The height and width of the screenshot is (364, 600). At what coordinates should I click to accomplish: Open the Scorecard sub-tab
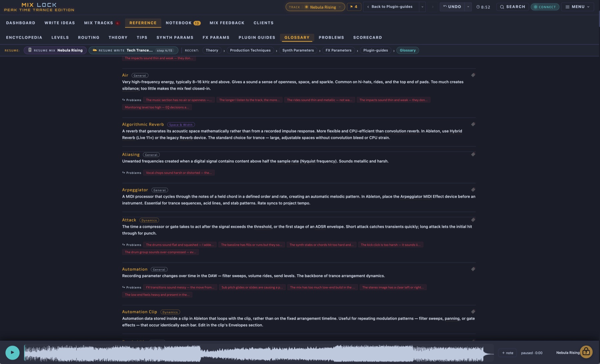coord(368,38)
